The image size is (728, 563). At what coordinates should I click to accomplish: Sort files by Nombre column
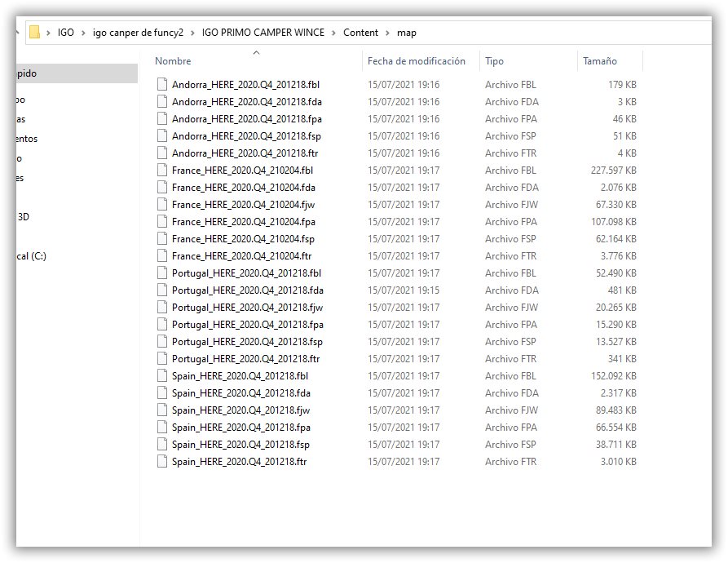coord(173,61)
